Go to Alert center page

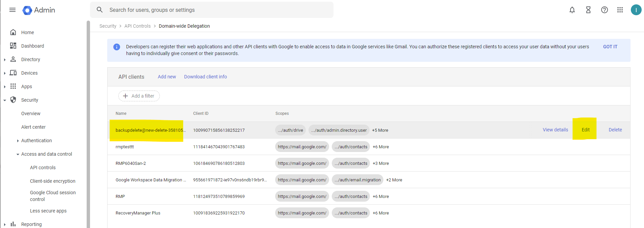coord(33,127)
